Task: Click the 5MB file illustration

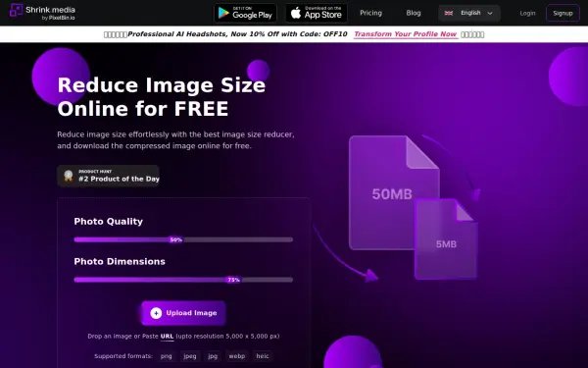Action: coord(446,239)
